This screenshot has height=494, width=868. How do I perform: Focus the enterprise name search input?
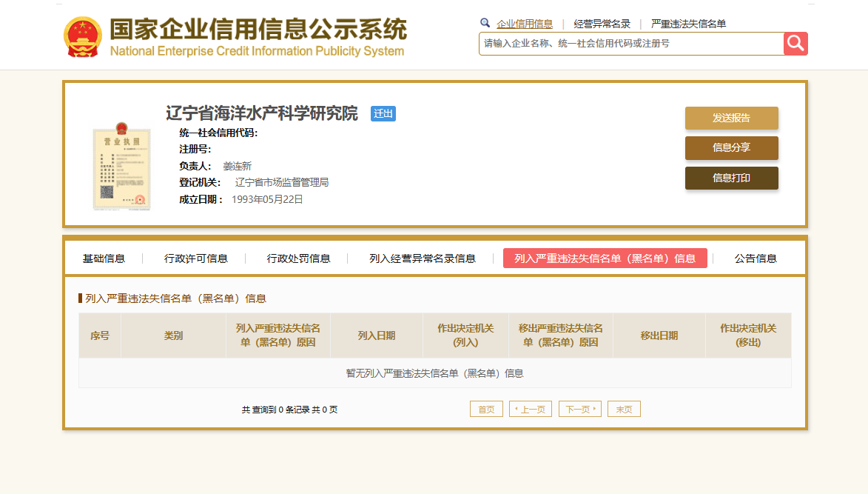coord(631,43)
